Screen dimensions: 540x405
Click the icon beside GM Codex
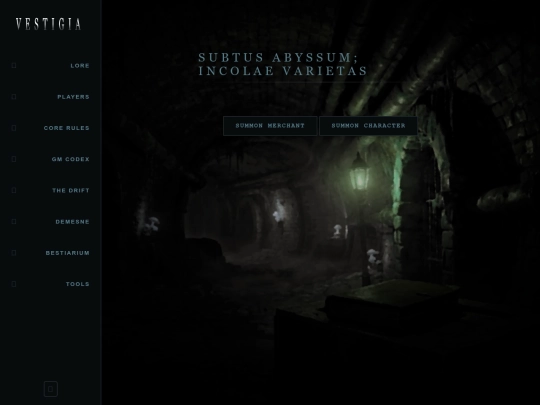(14, 159)
